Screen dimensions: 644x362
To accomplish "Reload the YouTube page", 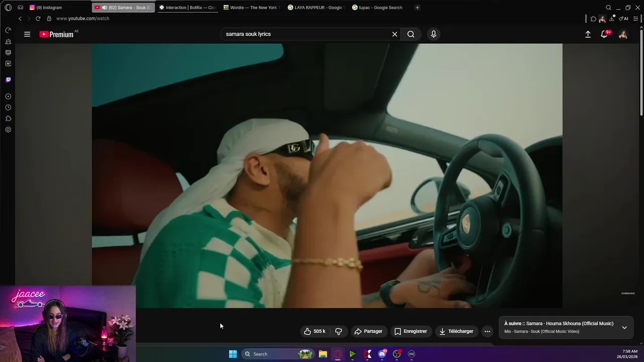I will pyautogui.click(x=38, y=19).
